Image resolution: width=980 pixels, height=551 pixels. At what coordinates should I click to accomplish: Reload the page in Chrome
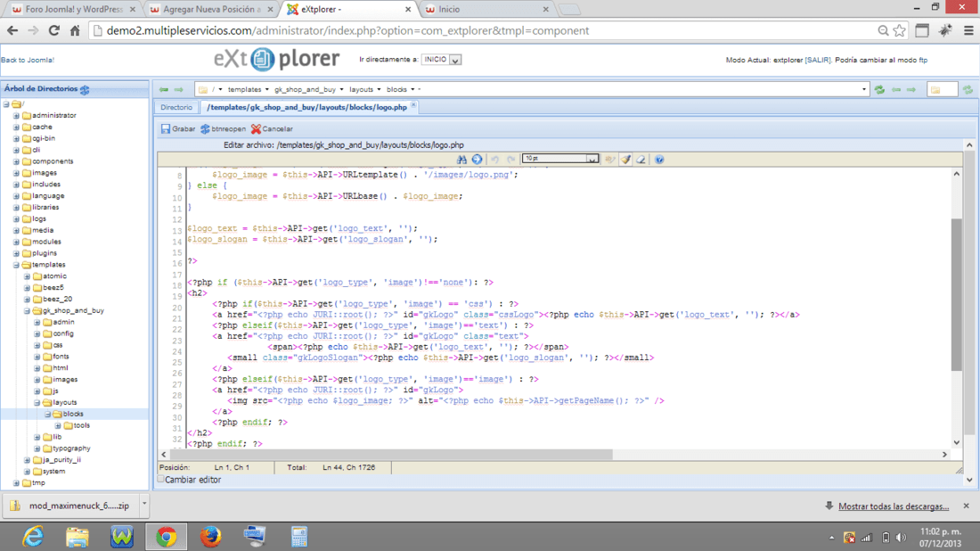pos(53,30)
